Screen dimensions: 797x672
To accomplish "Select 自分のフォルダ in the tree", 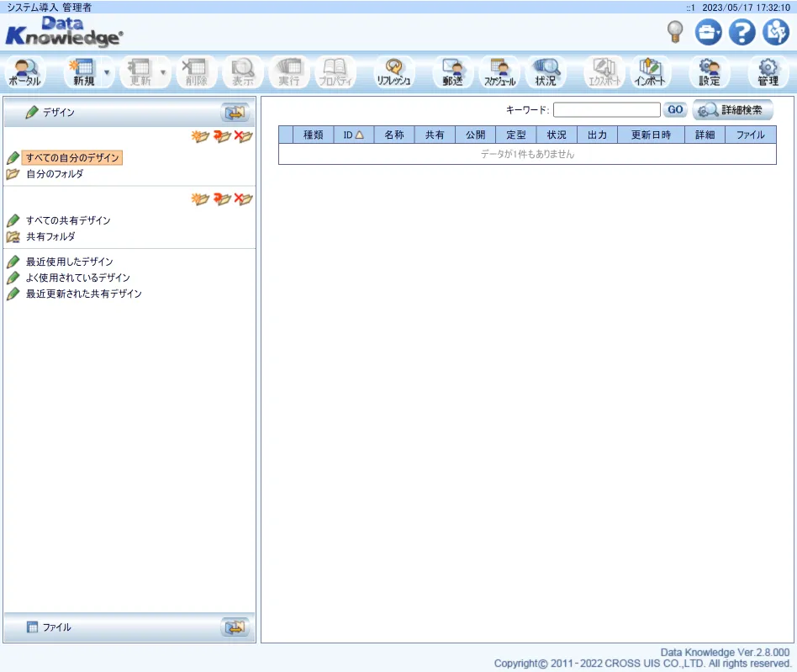I will 55,174.
